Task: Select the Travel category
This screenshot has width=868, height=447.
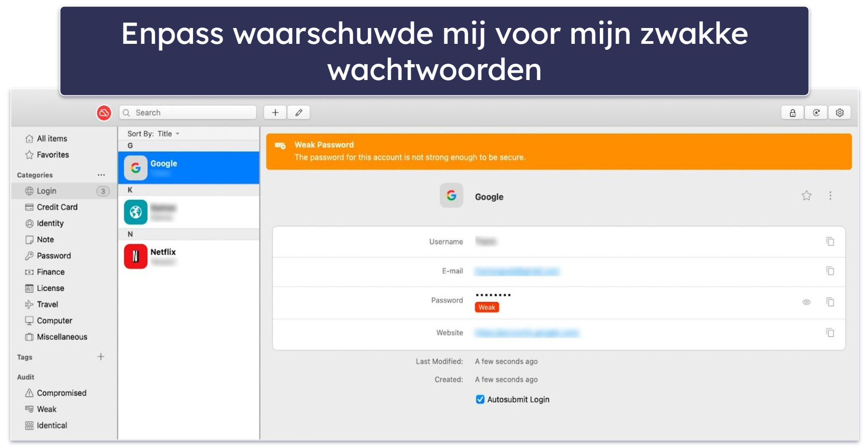Action: 42,305
